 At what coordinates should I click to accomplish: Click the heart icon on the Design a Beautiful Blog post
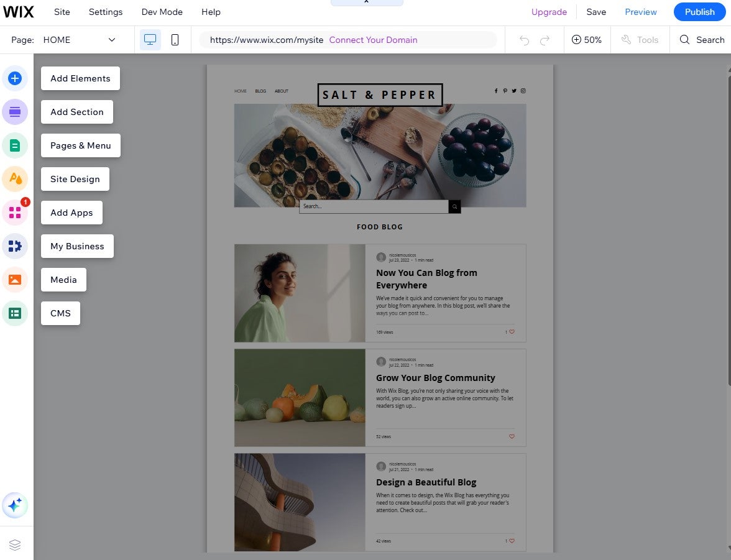coord(511,541)
